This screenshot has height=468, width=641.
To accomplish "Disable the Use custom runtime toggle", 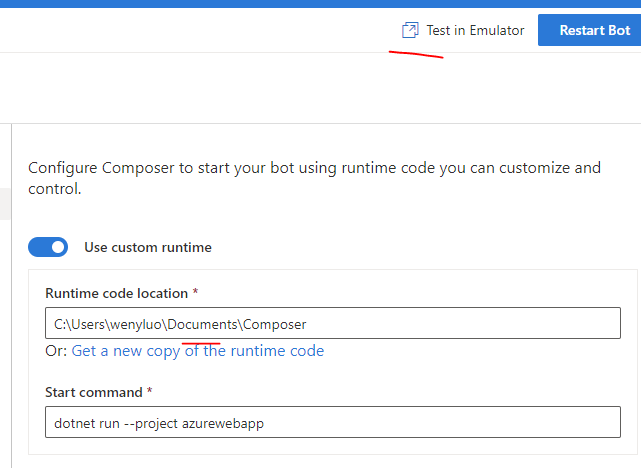I will coord(48,247).
